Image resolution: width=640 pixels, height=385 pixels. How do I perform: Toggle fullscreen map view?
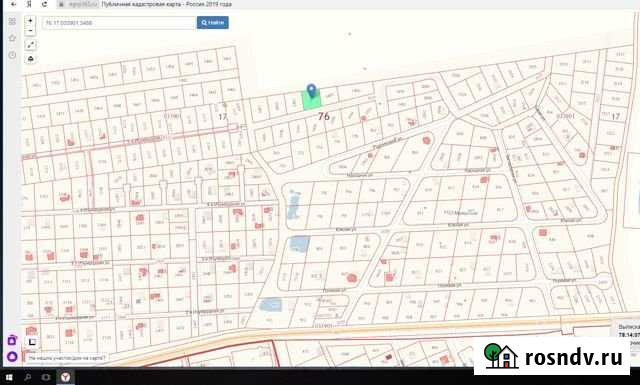31,45
